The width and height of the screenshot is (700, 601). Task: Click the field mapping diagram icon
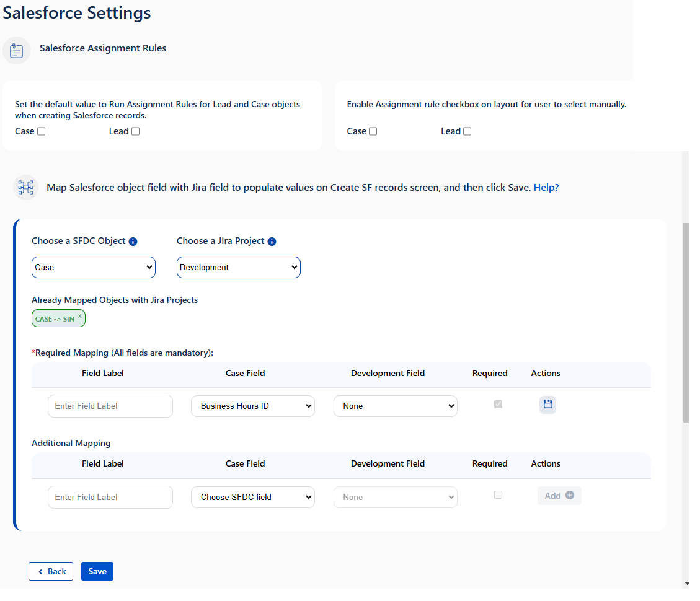(x=26, y=187)
